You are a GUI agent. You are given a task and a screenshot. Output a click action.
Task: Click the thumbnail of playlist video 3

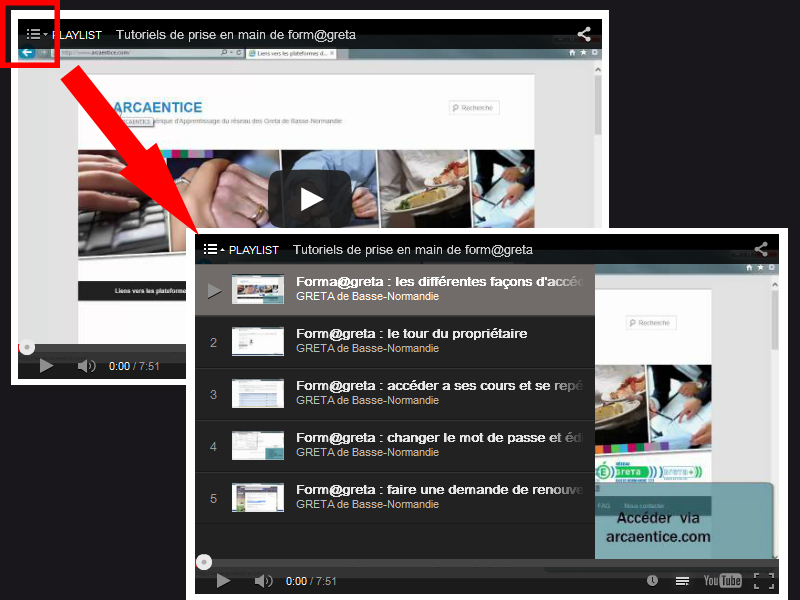pos(258,393)
